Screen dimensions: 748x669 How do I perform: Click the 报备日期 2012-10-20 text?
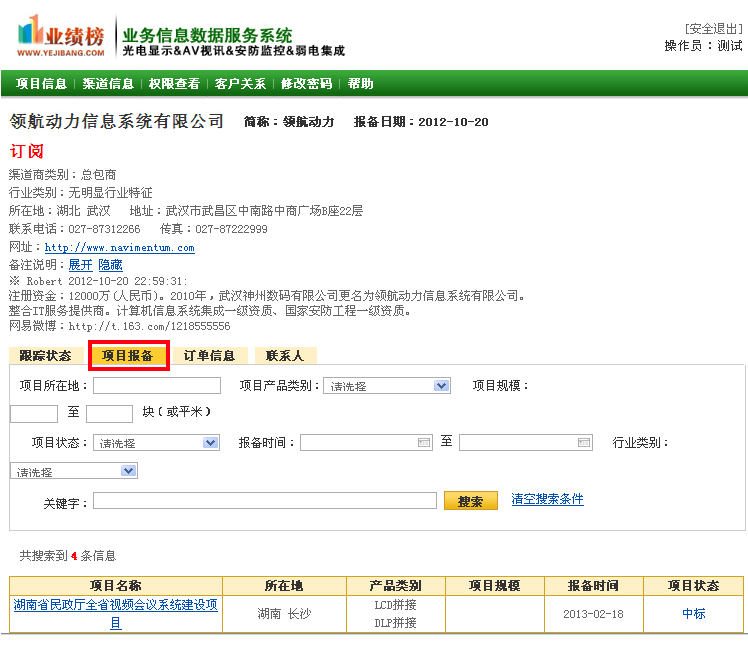coord(421,122)
